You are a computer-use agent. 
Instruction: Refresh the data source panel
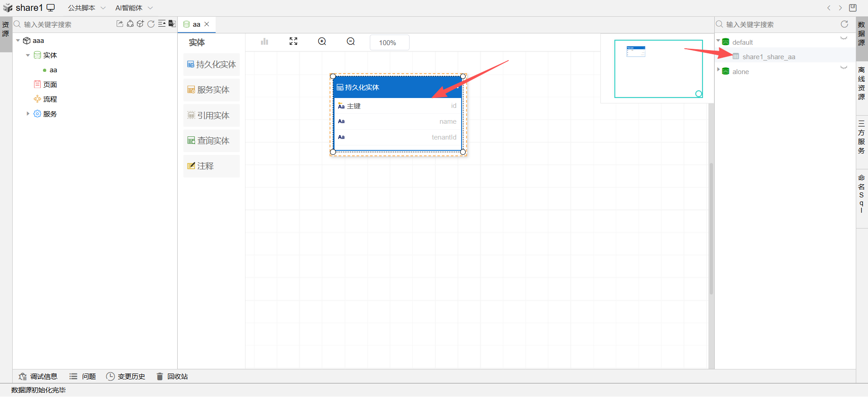tap(844, 24)
